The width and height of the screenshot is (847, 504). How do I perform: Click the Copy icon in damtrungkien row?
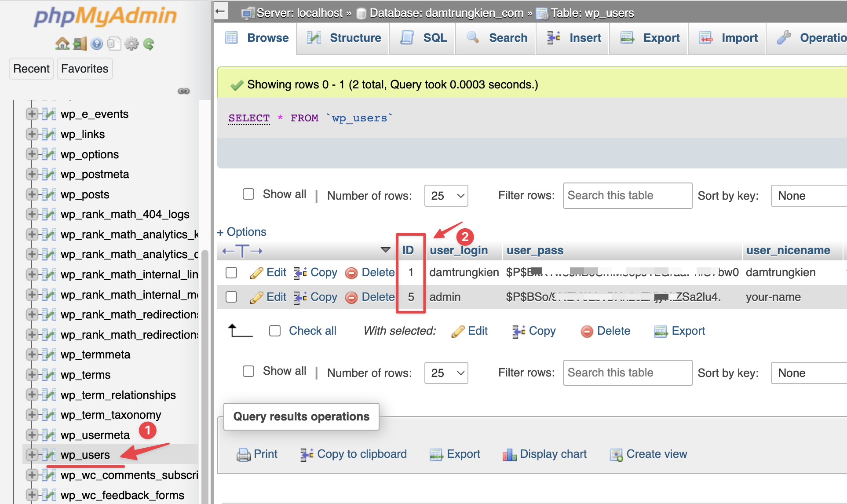pyautogui.click(x=300, y=273)
